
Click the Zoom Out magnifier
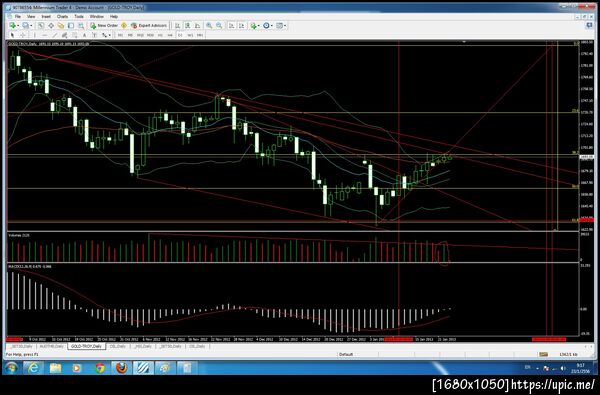219,26
